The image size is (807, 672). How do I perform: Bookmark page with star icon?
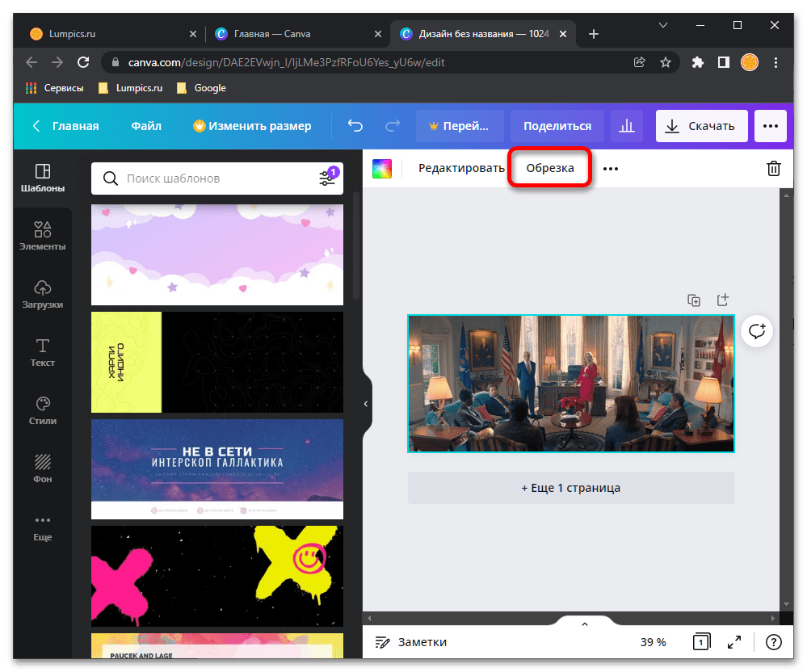point(666,63)
